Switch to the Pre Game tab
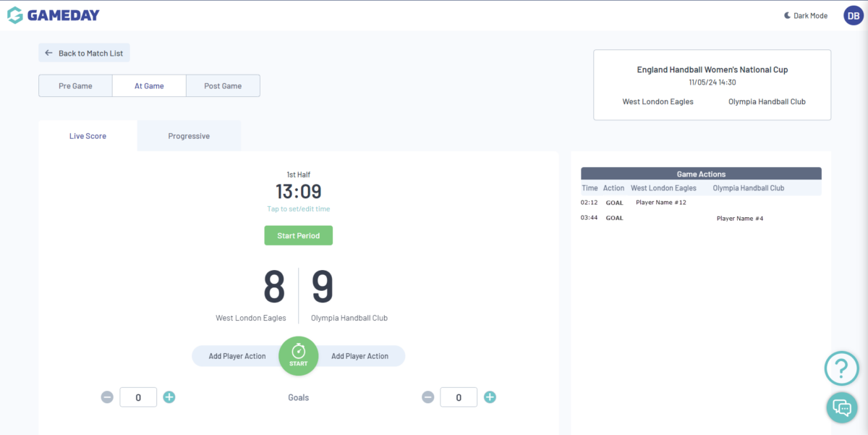The height and width of the screenshot is (435, 868). [75, 85]
